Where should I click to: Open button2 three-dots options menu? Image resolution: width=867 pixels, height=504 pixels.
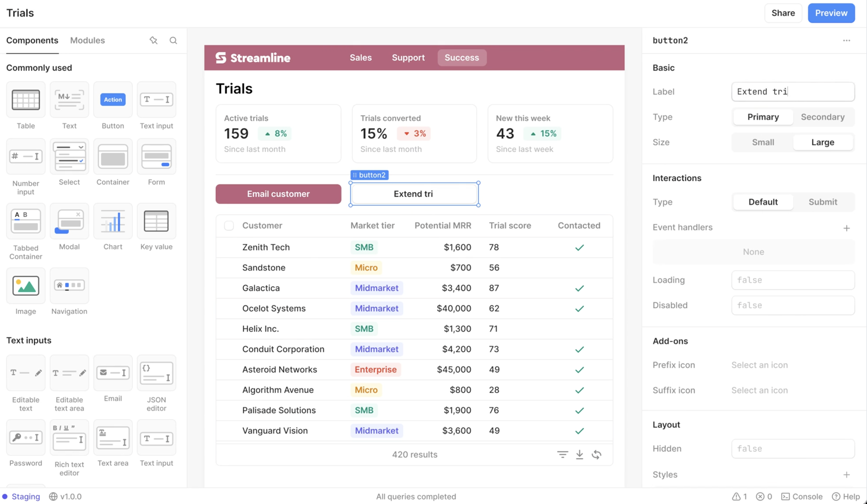coord(846,40)
